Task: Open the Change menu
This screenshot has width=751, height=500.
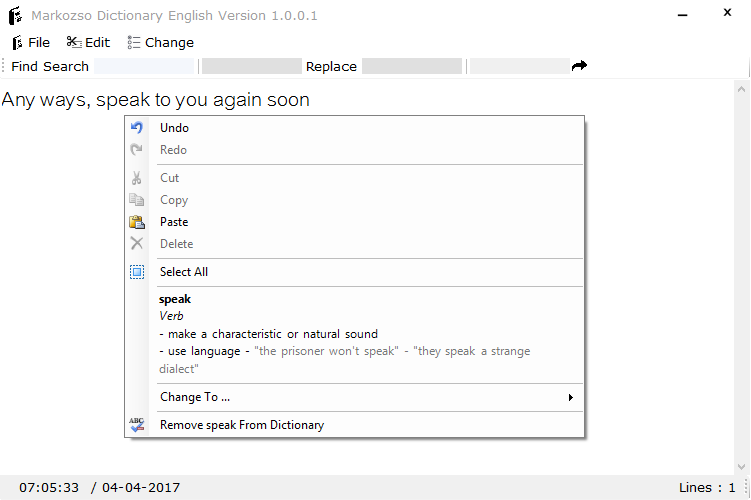Action: [x=160, y=42]
